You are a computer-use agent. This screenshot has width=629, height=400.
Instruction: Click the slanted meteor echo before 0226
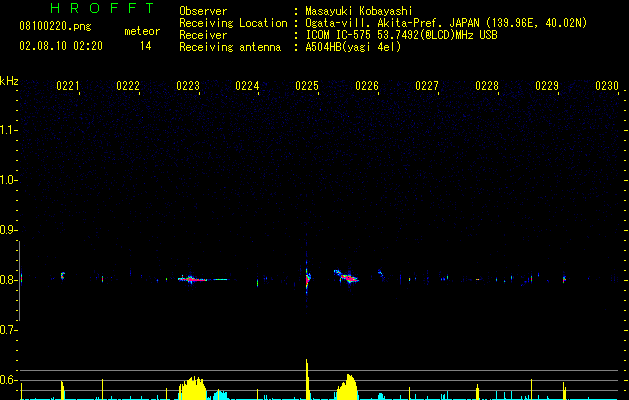click(x=347, y=276)
